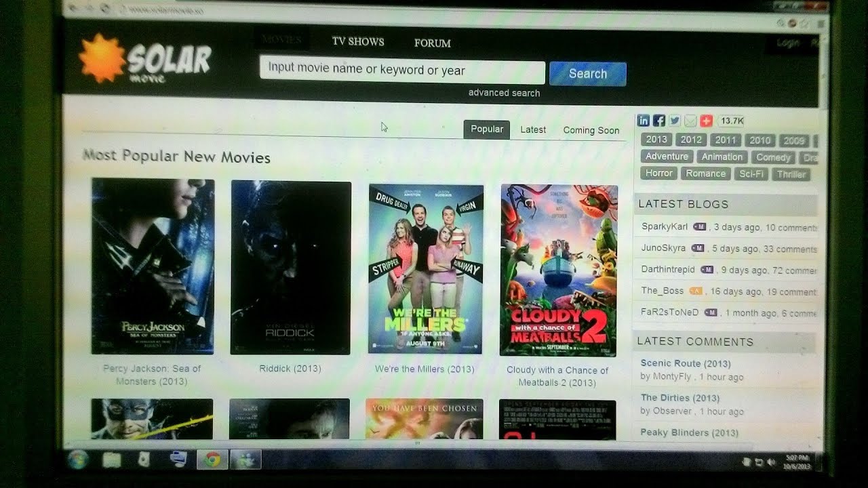Click the 13.7K share counter
Image resolution: width=868 pixels, height=488 pixels.
(731, 121)
